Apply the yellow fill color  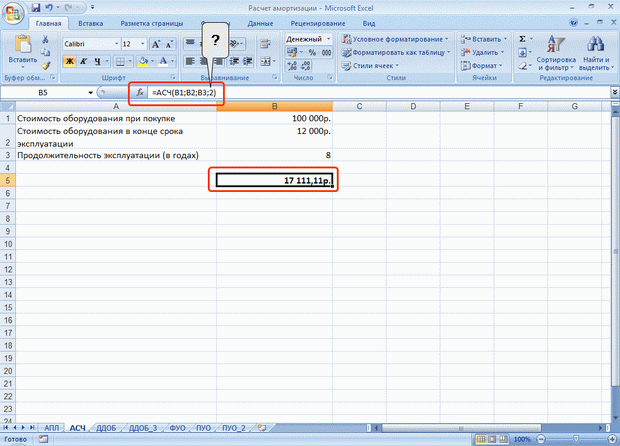(x=143, y=61)
